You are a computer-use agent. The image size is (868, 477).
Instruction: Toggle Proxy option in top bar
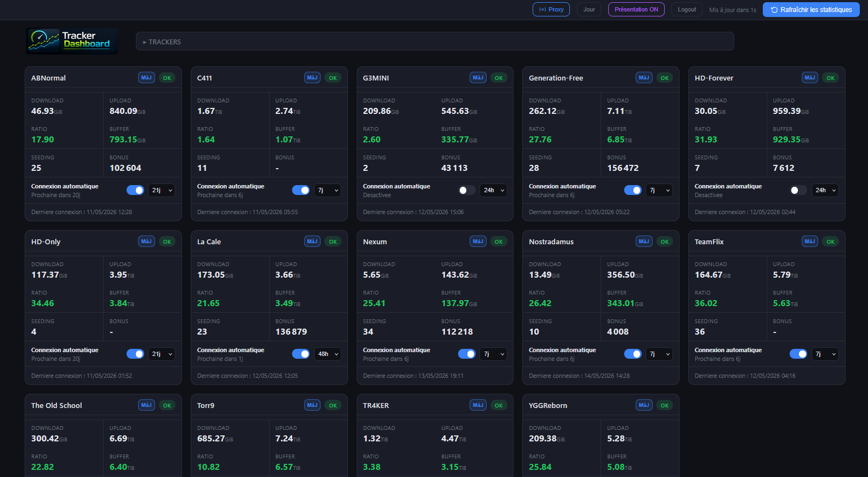551,9
